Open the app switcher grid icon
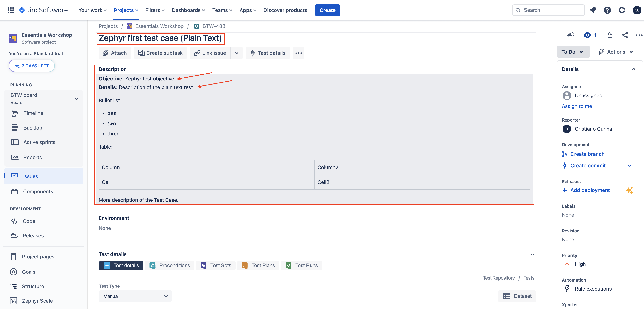 pyautogui.click(x=11, y=10)
